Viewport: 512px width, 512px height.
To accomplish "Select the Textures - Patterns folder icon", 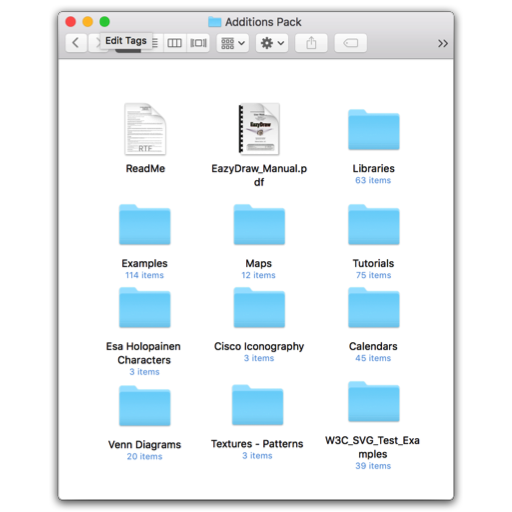I will (x=258, y=405).
